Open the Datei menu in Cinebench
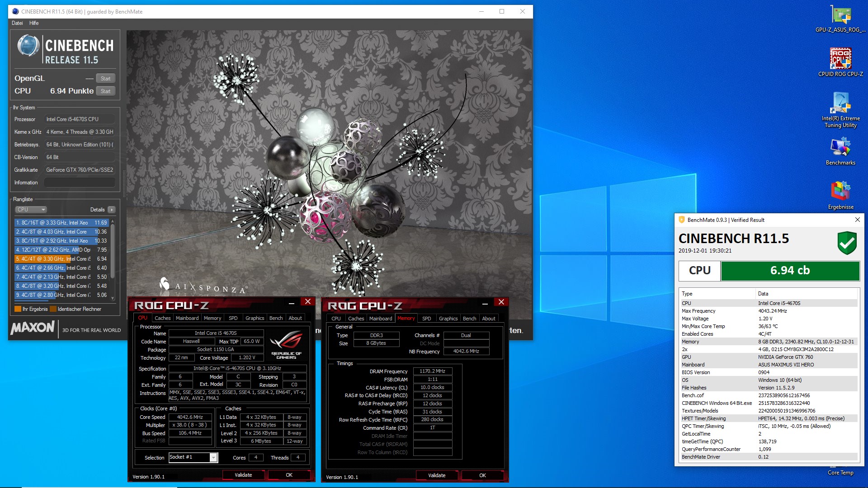This screenshot has height=488, width=868. pos(17,23)
